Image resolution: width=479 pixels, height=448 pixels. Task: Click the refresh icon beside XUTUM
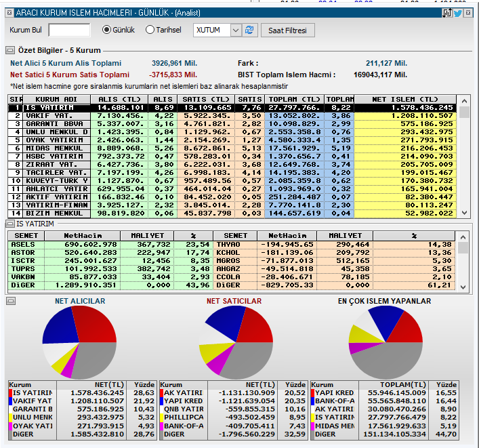tap(249, 30)
